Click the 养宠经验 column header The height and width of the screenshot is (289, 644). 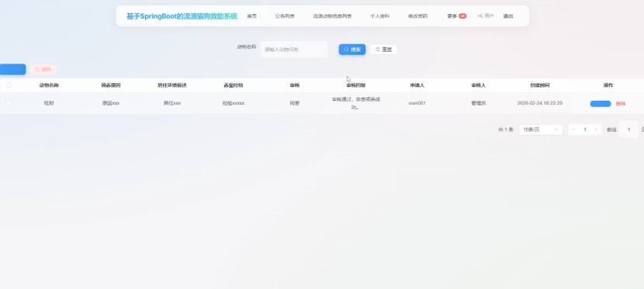(234, 85)
